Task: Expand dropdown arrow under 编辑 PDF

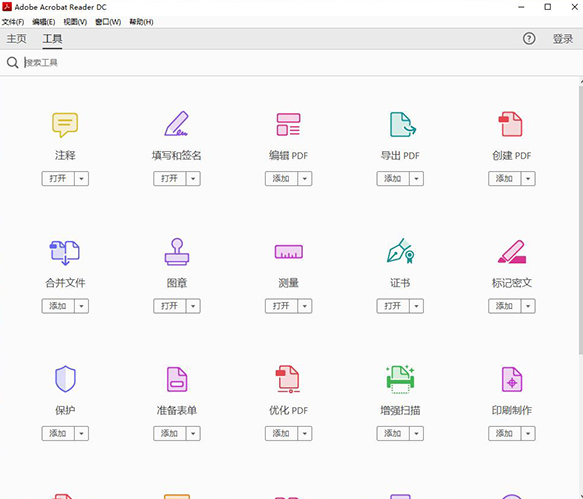Action: [305, 179]
